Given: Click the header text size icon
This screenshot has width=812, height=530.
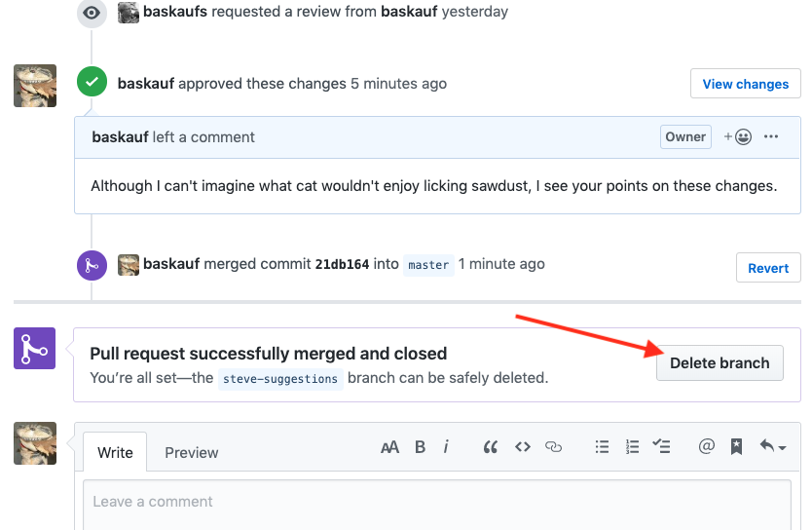Looking at the screenshot, I should 390,446.
